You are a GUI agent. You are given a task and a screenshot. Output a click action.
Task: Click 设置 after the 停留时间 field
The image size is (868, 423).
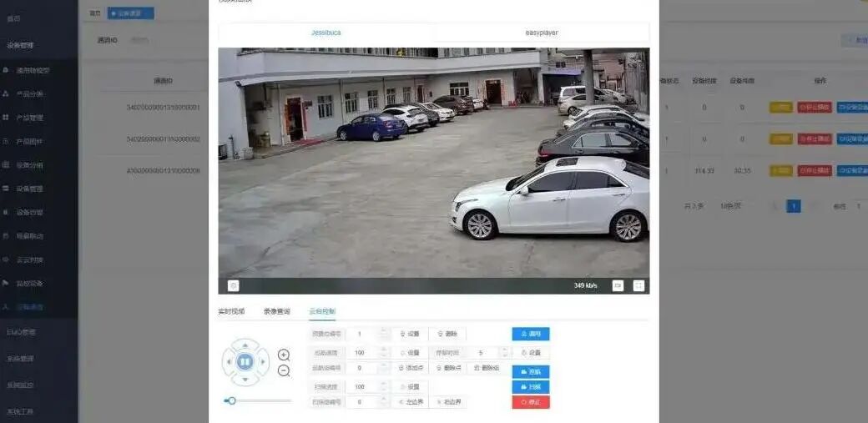click(x=531, y=353)
